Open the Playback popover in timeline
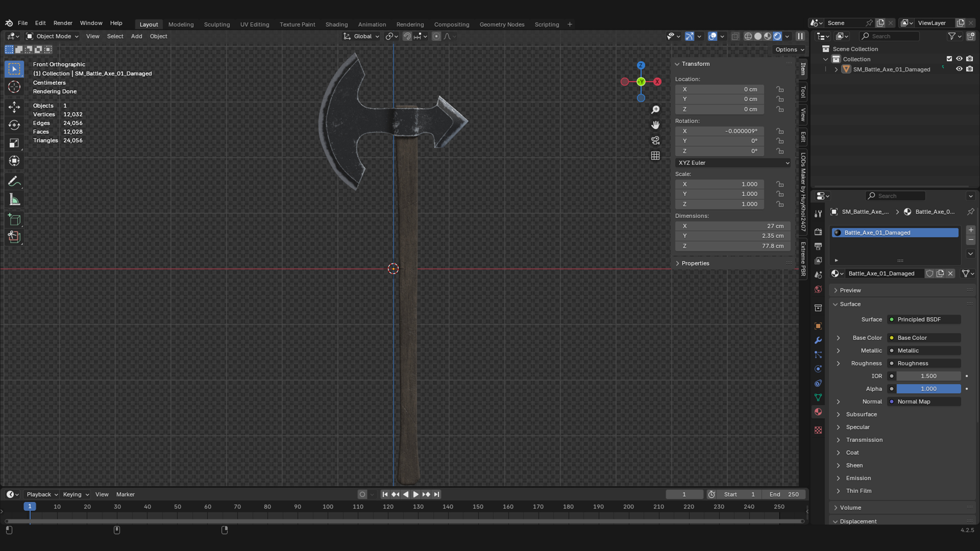980x551 pixels. [42, 494]
